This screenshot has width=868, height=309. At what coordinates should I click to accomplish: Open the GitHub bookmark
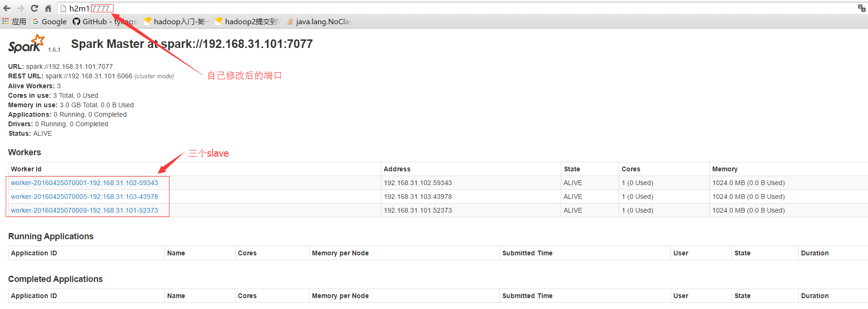(104, 21)
